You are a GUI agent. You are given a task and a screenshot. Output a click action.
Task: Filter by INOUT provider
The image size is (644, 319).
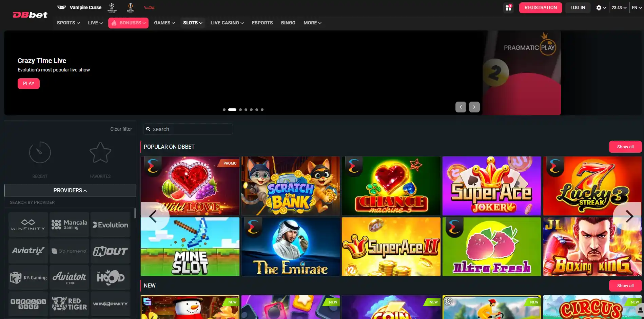(x=111, y=251)
